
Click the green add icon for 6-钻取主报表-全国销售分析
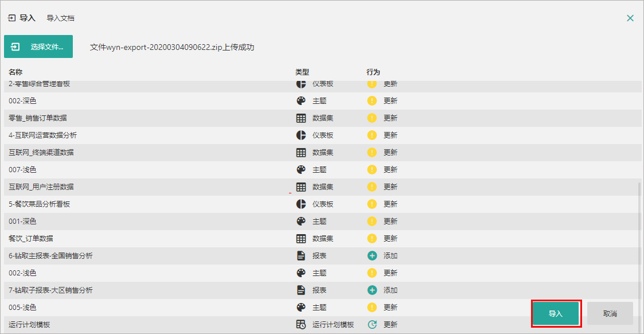(x=372, y=256)
